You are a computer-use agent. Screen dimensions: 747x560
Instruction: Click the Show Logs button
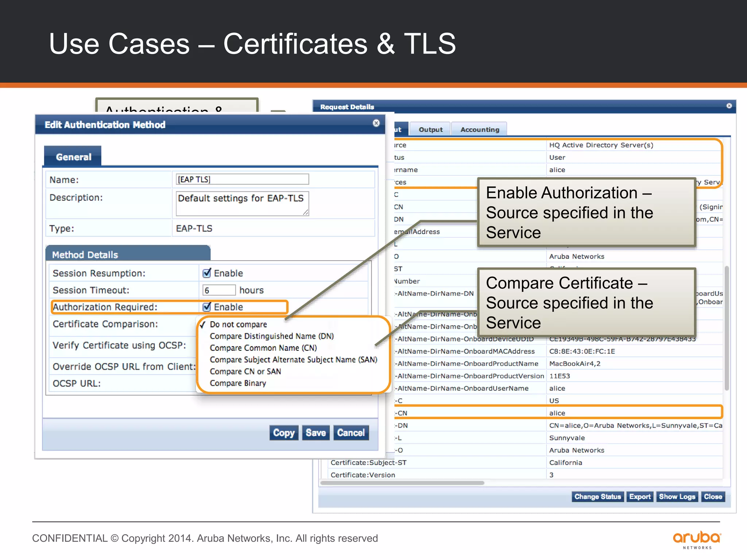pyautogui.click(x=677, y=497)
